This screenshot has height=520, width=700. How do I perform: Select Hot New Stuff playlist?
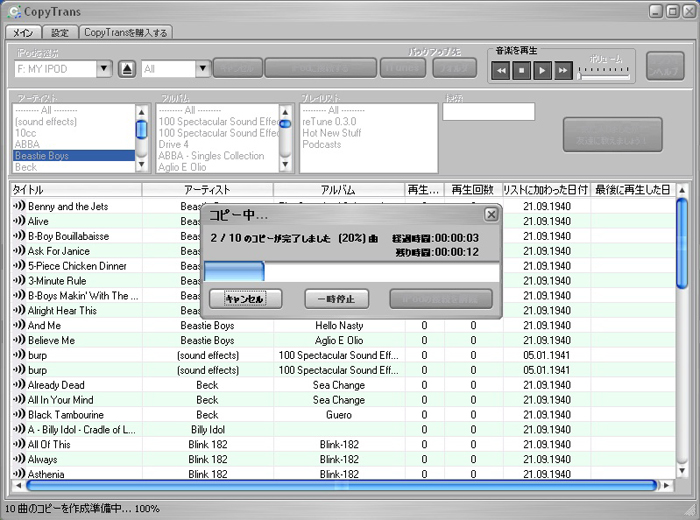click(x=368, y=133)
